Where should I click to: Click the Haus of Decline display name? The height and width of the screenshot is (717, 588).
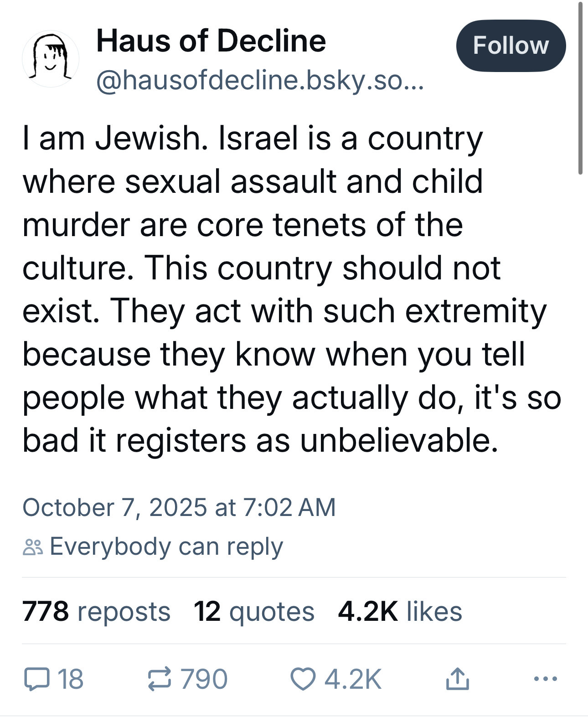pyautogui.click(x=211, y=41)
